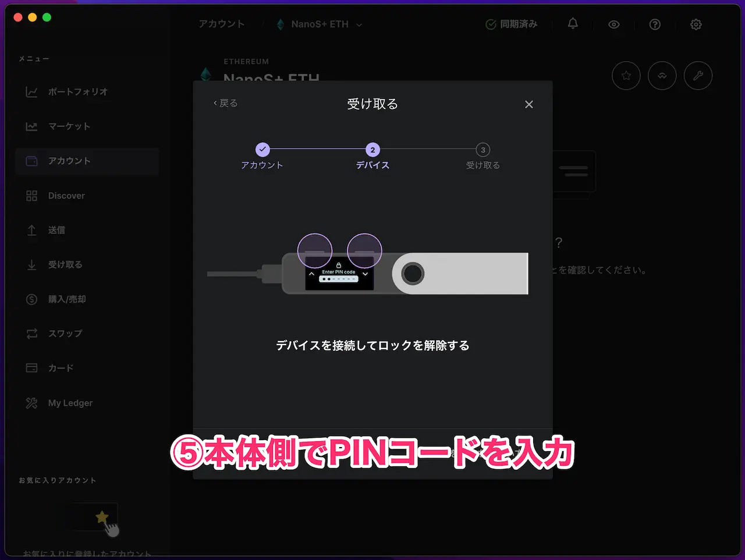Open Buy/Sell (購入/売却) in the sidebar
Viewport: 745px width, 560px height.
click(x=87, y=299)
